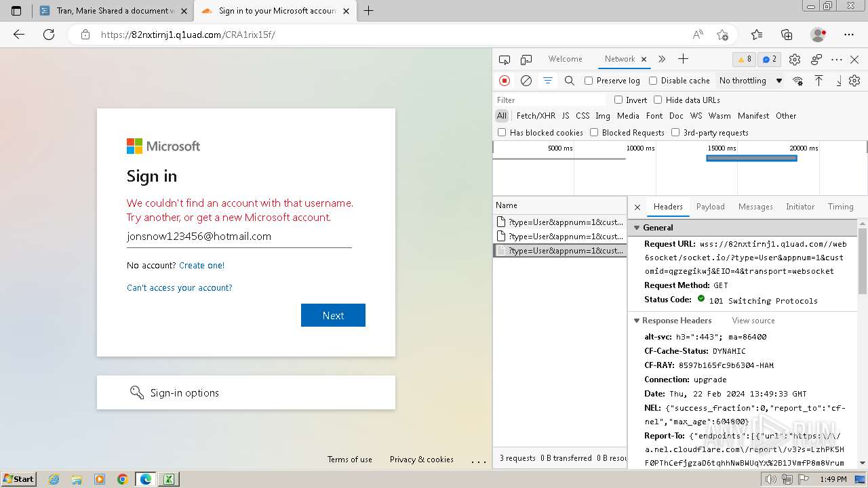
Task: Select the second ?type=User request row
Action: pos(559,236)
